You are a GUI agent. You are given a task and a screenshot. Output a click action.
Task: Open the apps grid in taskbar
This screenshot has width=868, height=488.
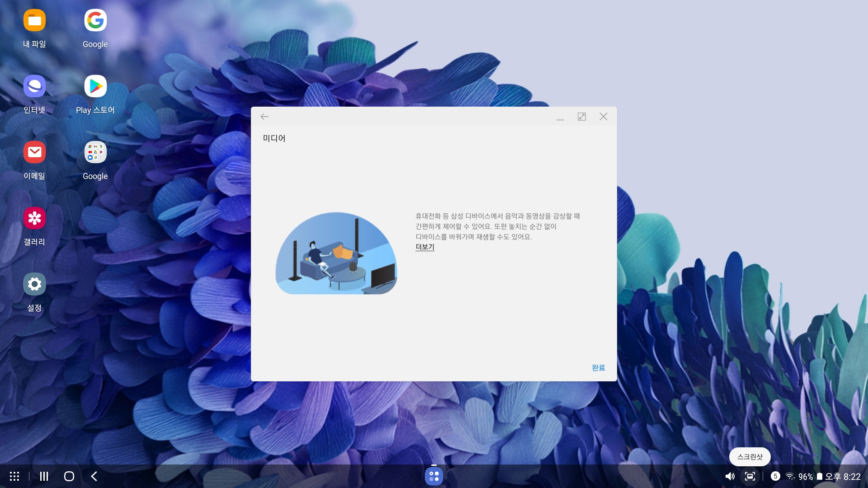tap(14, 476)
